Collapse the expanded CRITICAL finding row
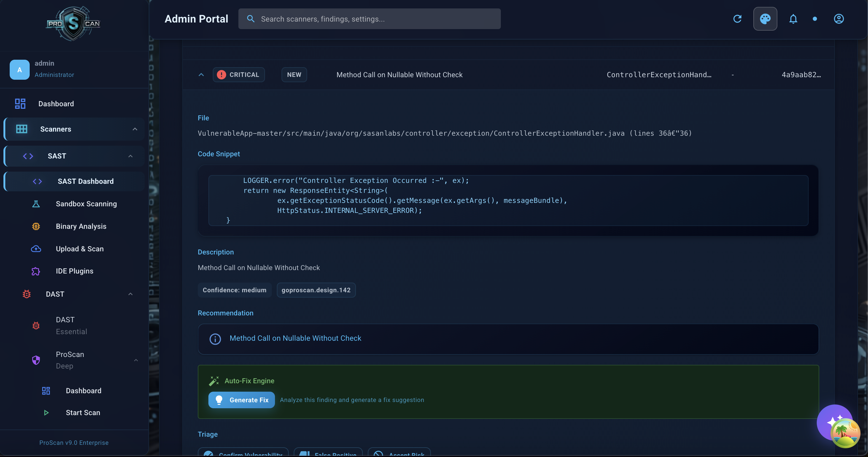The height and width of the screenshot is (457, 868). pos(201,75)
